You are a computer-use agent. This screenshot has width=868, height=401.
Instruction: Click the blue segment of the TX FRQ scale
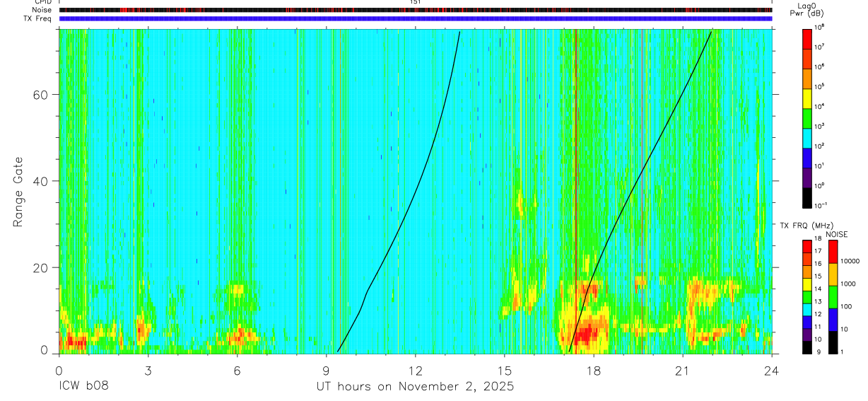(x=807, y=322)
